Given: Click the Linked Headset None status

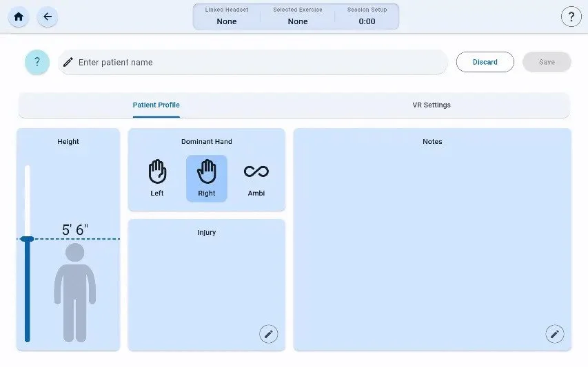Looking at the screenshot, I should tap(227, 16).
